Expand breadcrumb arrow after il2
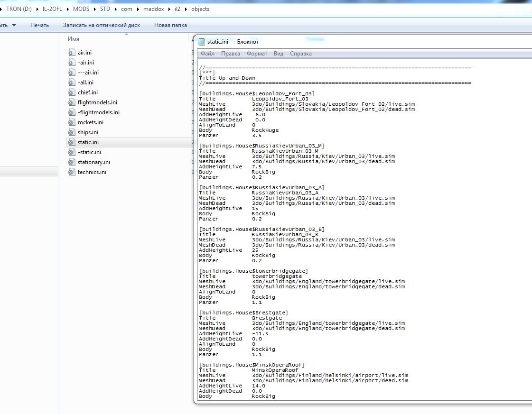Image resolution: width=532 pixels, height=414 pixels. pyautogui.click(x=186, y=9)
